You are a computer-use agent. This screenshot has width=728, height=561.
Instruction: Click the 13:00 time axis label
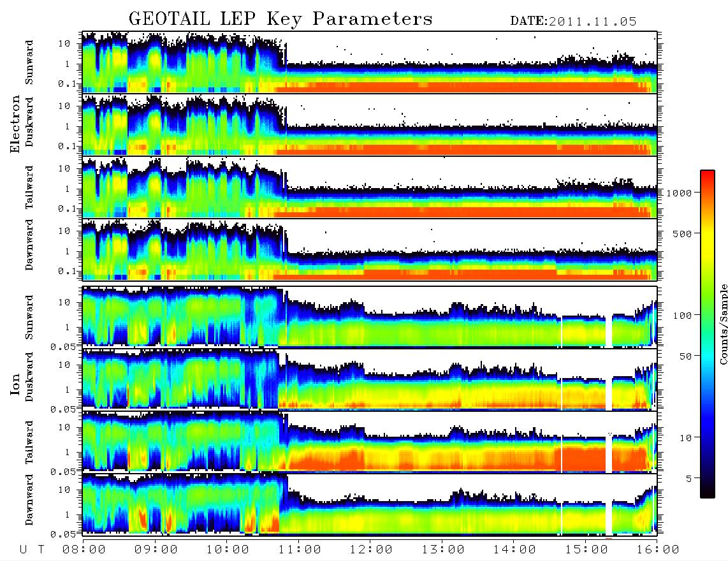point(443,550)
